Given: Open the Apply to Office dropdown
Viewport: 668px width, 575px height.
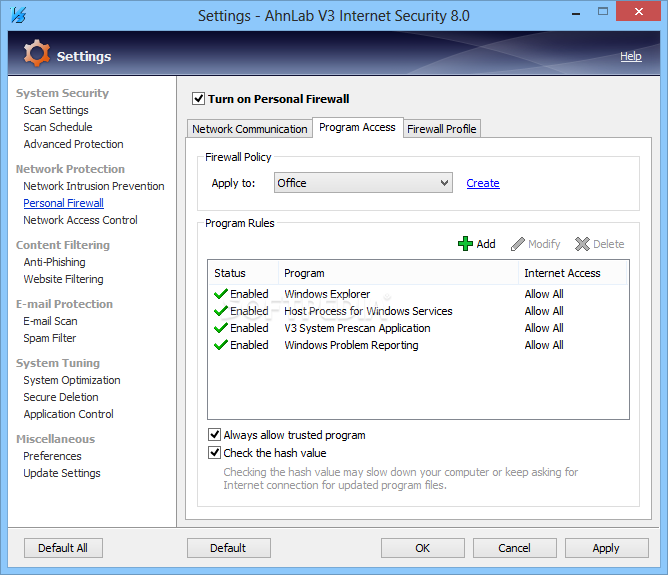Looking at the screenshot, I should pos(363,183).
